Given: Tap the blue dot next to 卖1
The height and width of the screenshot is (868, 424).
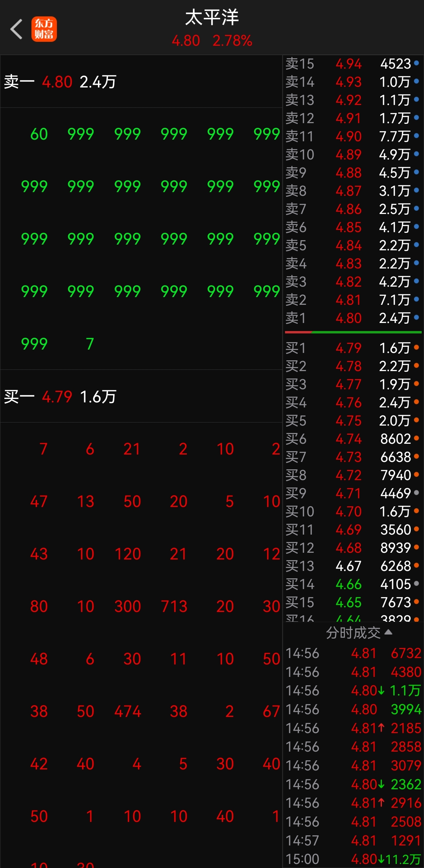Looking at the screenshot, I should tap(417, 317).
